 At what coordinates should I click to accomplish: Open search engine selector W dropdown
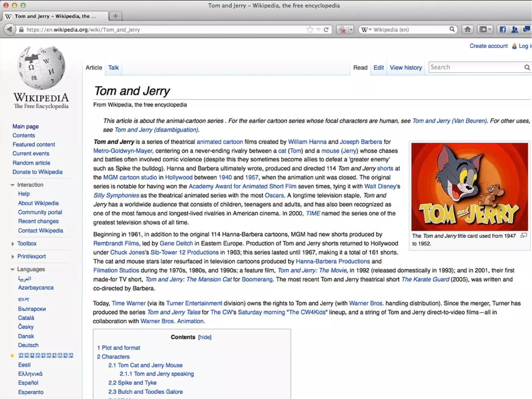pyautogui.click(x=366, y=30)
